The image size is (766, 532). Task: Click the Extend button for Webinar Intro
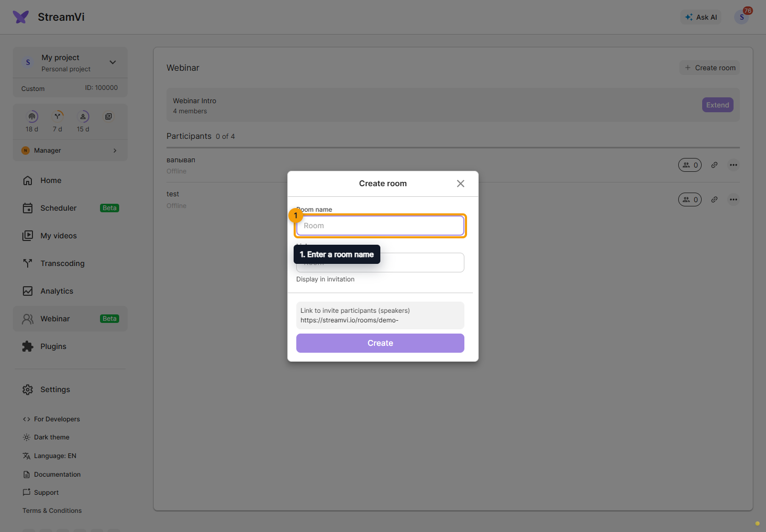[718, 105]
